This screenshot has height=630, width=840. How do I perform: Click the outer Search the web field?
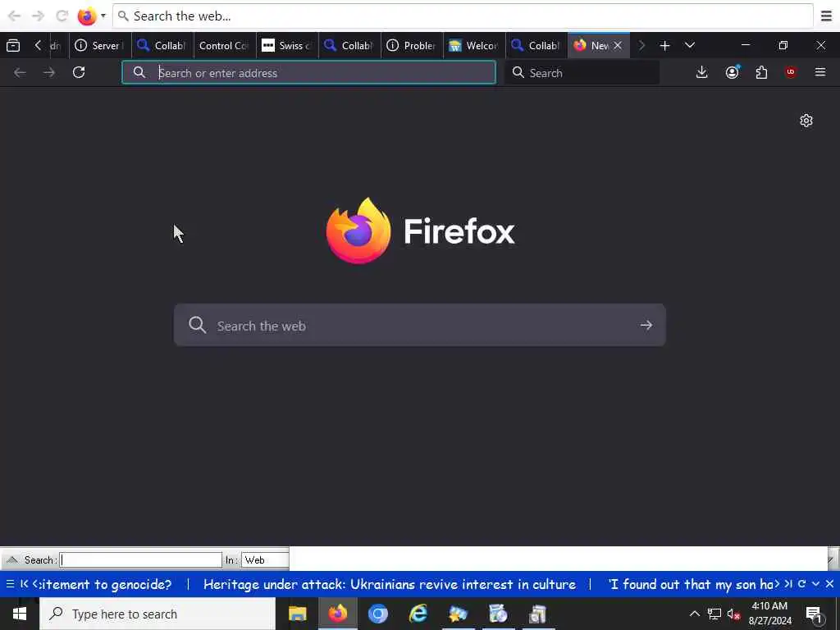[x=463, y=16]
